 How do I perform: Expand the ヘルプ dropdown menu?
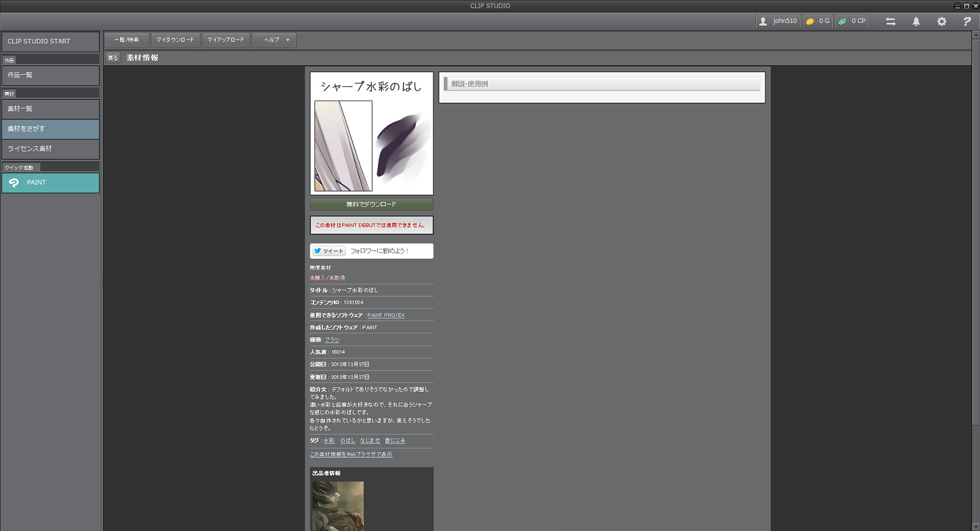pos(275,40)
